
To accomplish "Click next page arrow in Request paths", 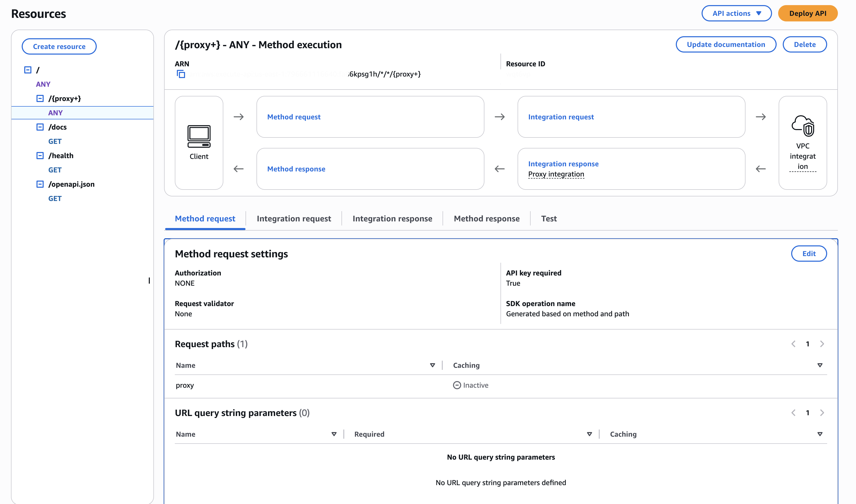I will 822,344.
